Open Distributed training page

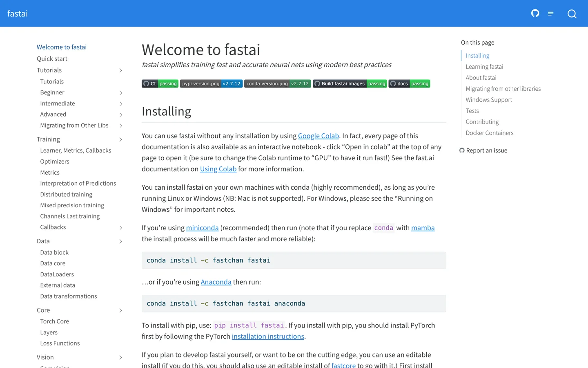point(66,195)
